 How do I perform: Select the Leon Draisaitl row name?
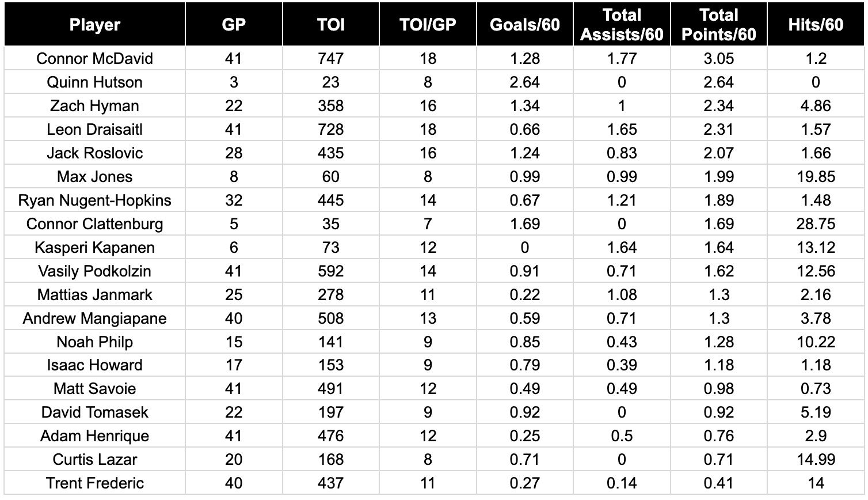pyautogui.click(x=95, y=130)
